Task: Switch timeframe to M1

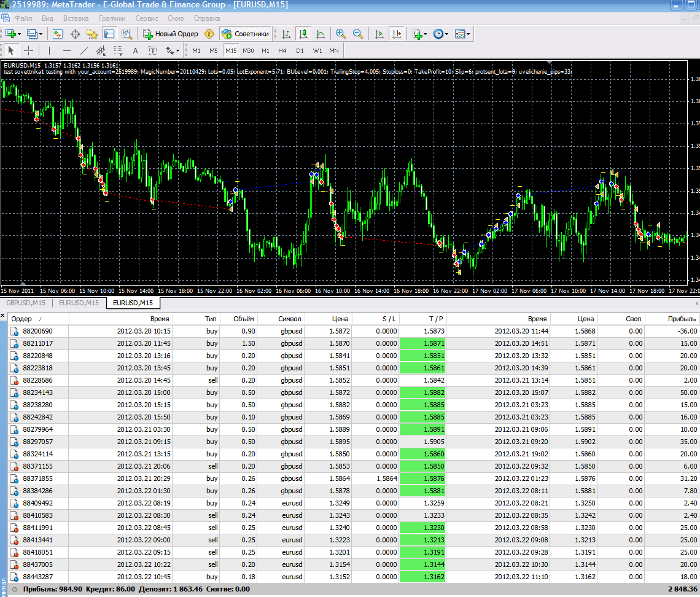Action: tap(196, 51)
